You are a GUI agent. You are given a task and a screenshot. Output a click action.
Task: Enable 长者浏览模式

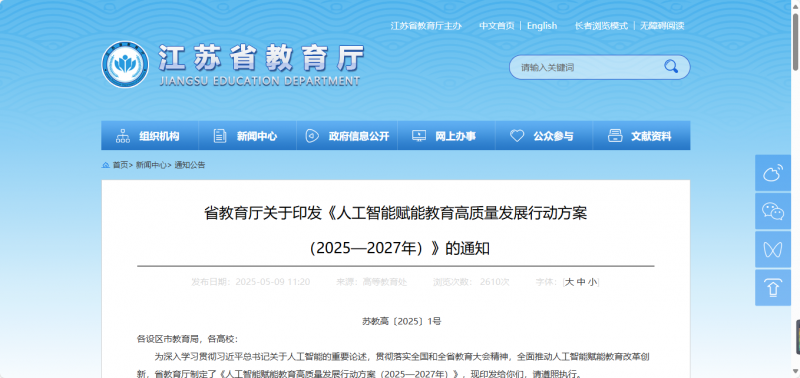(x=601, y=26)
